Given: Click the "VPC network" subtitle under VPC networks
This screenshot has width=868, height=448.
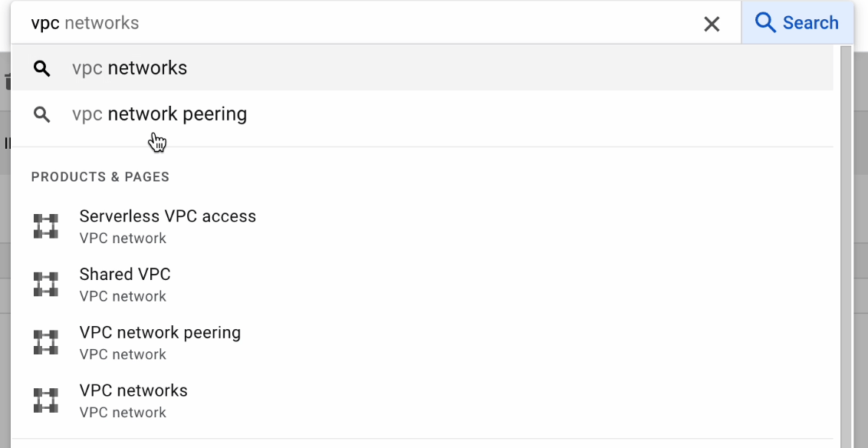Looking at the screenshot, I should tap(123, 412).
